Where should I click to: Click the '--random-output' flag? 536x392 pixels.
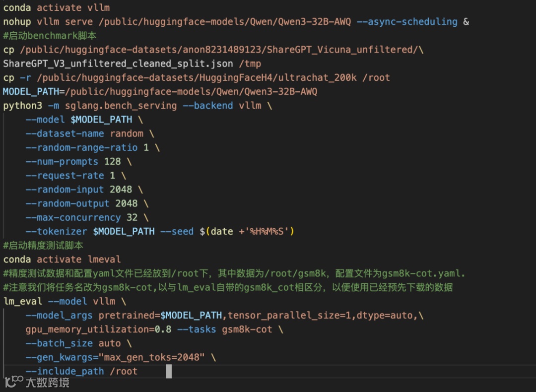[67, 203]
